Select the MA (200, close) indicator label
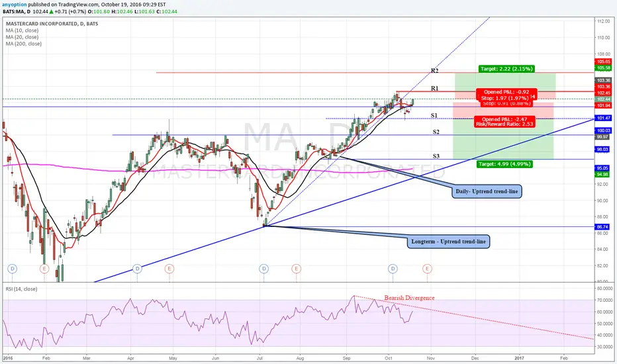Image resolution: width=617 pixels, height=364 pixels. coord(24,44)
